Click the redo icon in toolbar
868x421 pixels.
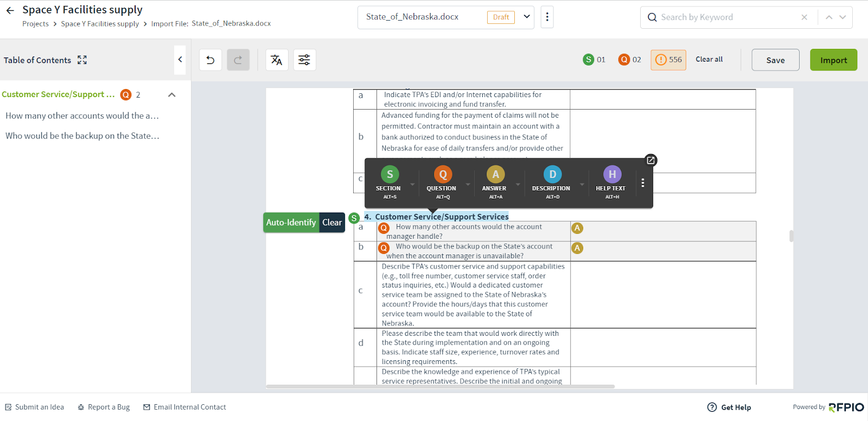[238, 60]
